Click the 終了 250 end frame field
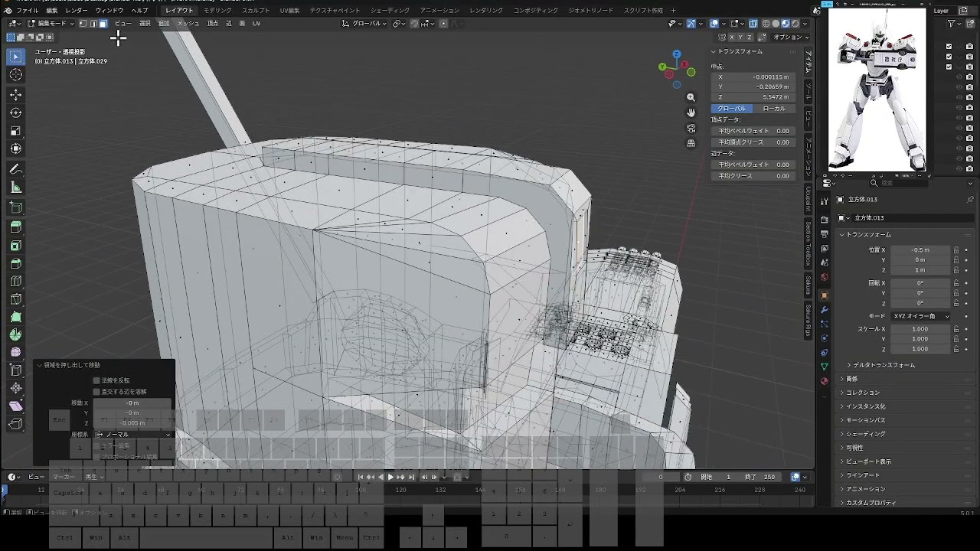Screen dimensions: 980x551 tap(760, 477)
